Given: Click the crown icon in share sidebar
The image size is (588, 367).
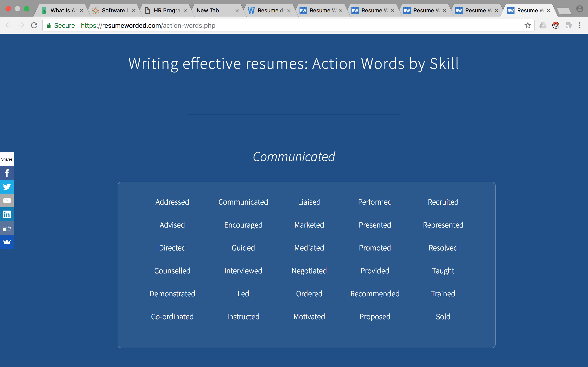Looking at the screenshot, I should 7,242.
